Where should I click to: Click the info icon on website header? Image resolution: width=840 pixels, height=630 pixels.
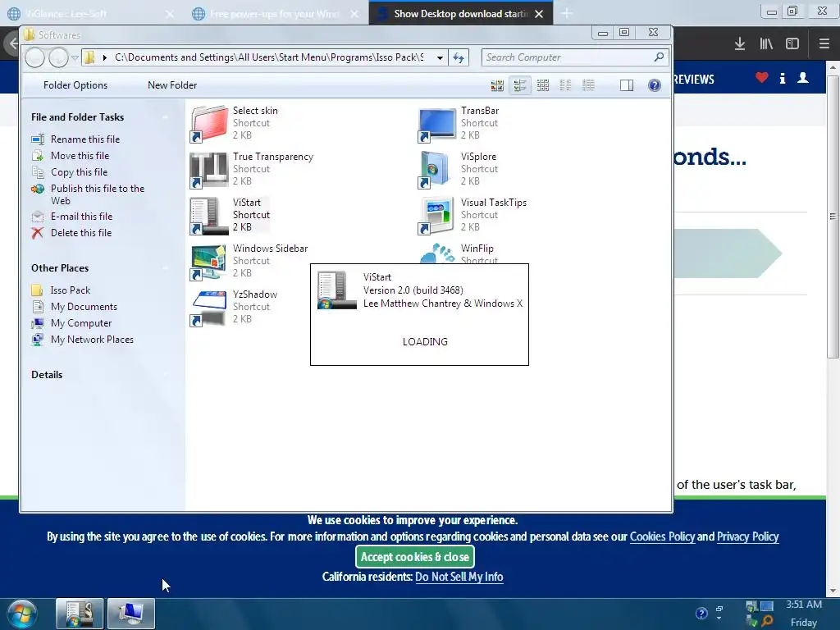(x=783, y=78)
